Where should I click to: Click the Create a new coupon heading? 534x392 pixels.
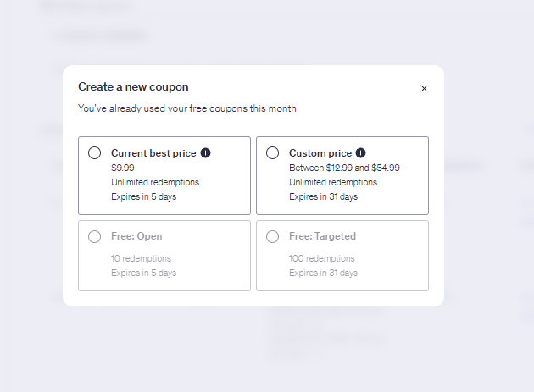click(133, 86)
